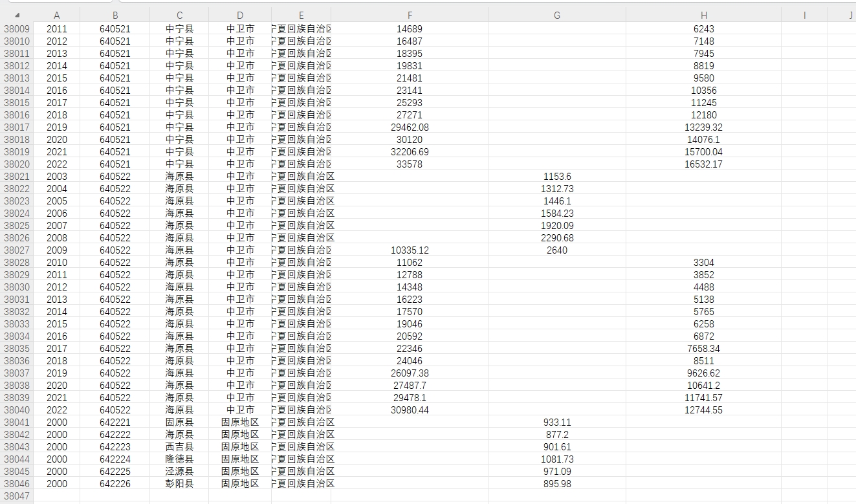
Task: Select row header 38040
Action: 17,410
